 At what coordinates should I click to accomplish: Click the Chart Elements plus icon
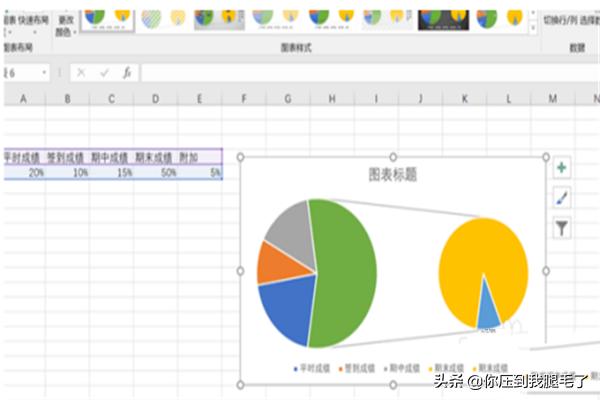pyautogui.click(x=561, y=168)
